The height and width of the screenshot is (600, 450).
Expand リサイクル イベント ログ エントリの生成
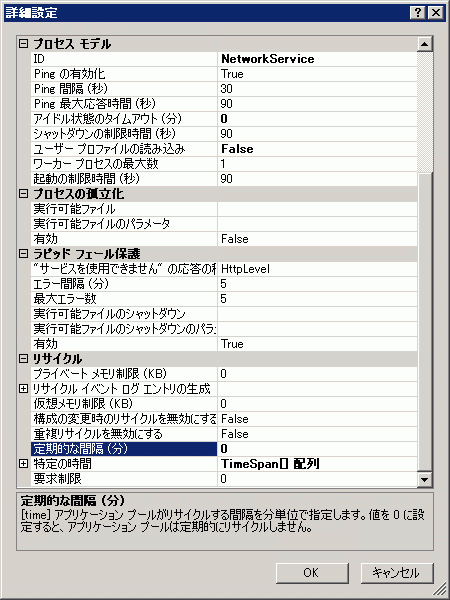[x=24, y=389]
